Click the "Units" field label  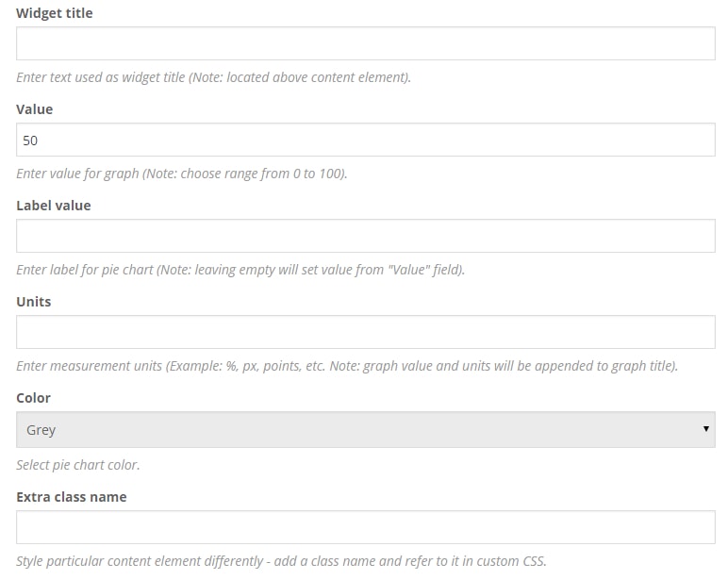[34, 302]
